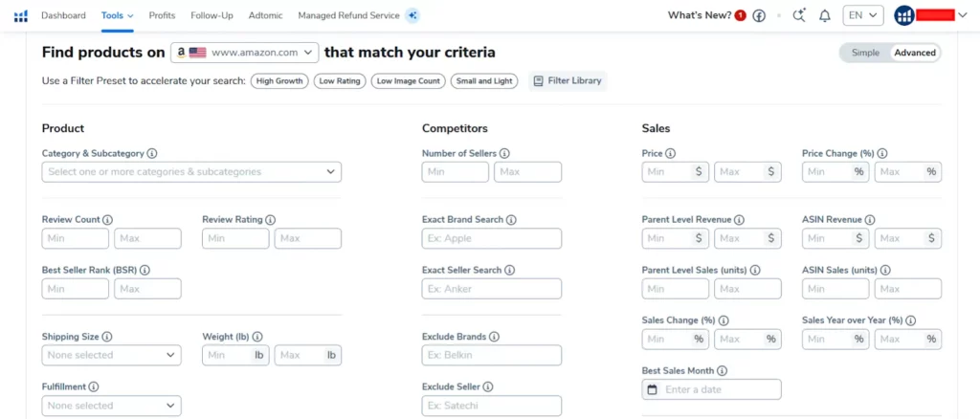Expand Category & Subcategory selector
This screenshot has height=419, width=980.
click(191, 172)
